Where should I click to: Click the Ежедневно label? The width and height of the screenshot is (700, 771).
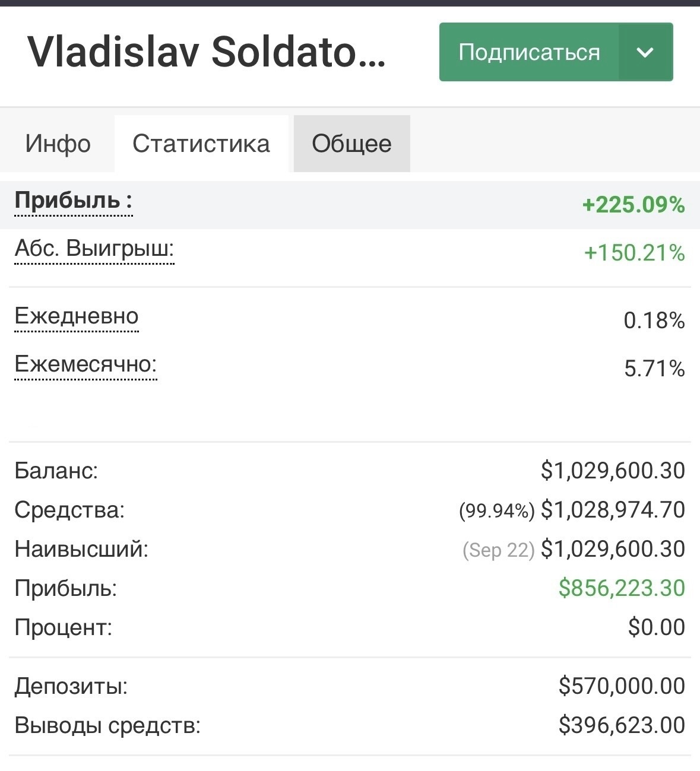(x=77, y=316)
